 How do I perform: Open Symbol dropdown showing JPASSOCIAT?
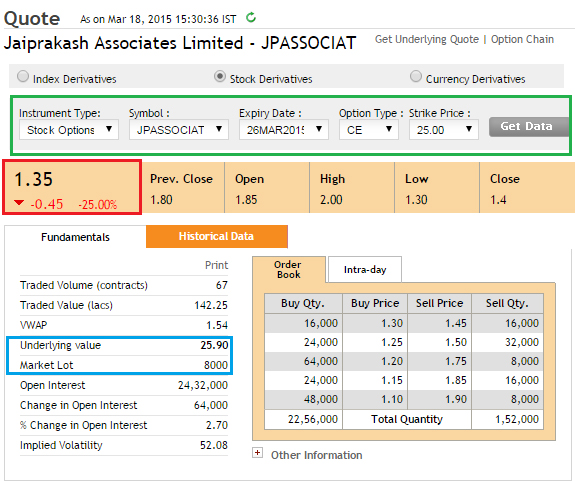point(179,129)
